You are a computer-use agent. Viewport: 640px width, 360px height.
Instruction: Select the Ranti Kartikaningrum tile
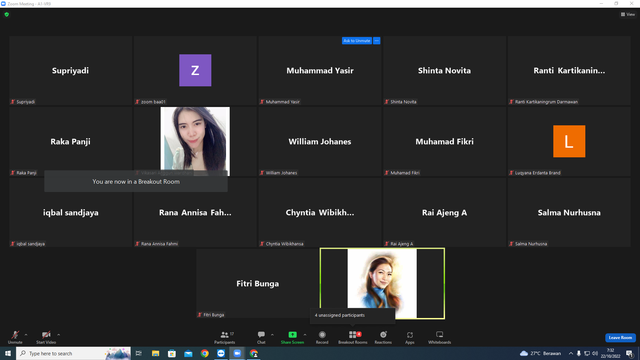(x=569, y=71)
